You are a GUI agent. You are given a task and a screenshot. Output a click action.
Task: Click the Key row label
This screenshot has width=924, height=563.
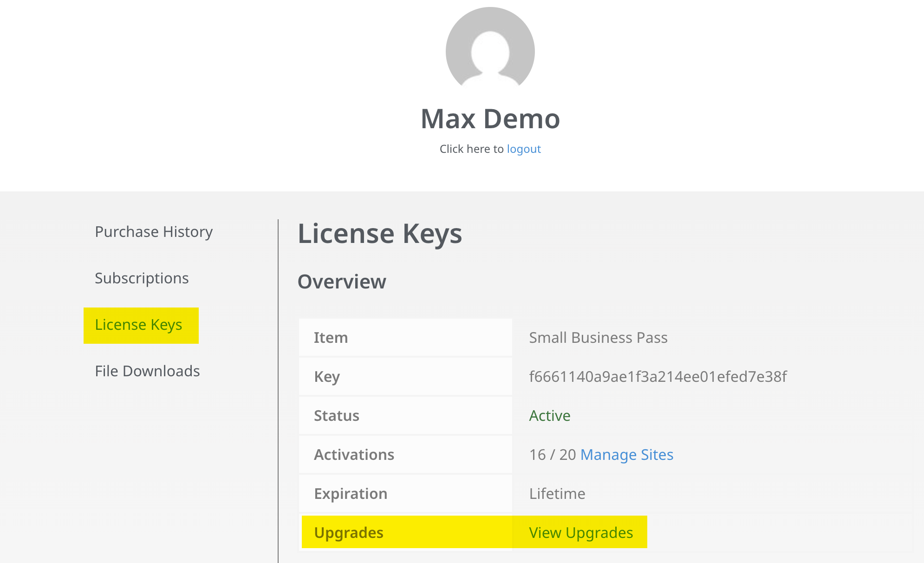[327, 377]
